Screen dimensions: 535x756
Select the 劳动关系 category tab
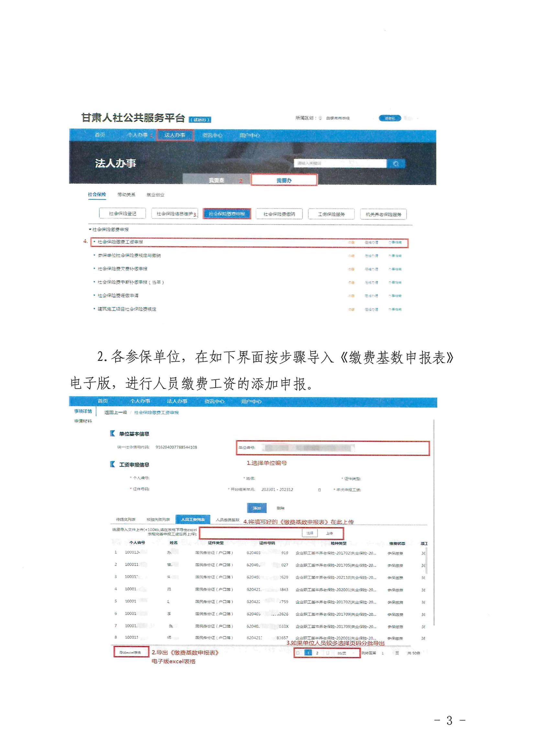click(x=126, y=195)
